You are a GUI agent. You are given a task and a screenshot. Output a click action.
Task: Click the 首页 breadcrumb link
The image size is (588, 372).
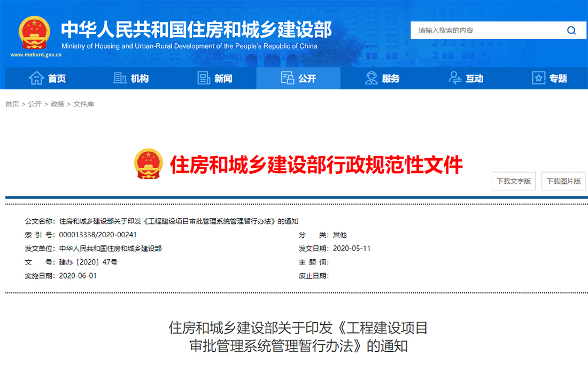pos(12,104)
